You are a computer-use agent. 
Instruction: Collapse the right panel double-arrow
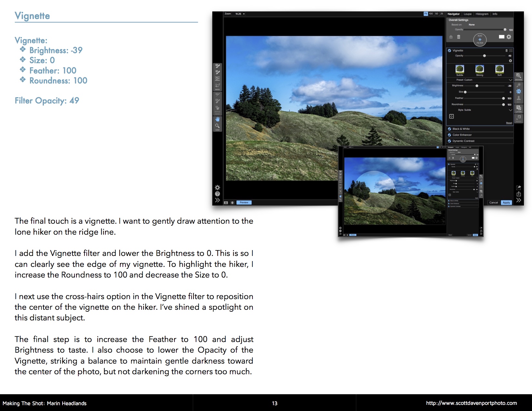coord(518,200)
